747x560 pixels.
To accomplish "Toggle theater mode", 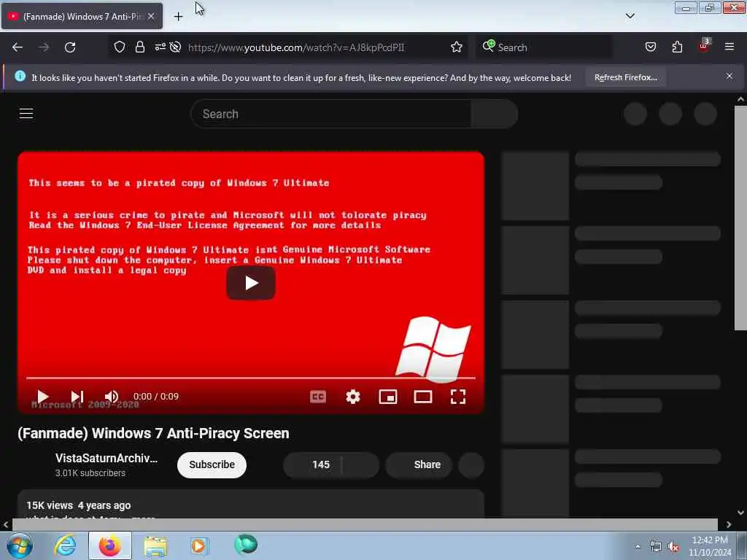I will point(422,397).
